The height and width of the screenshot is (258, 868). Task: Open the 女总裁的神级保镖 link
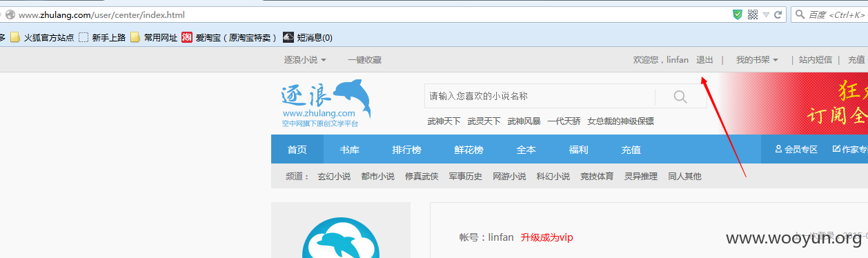point(620,121)
